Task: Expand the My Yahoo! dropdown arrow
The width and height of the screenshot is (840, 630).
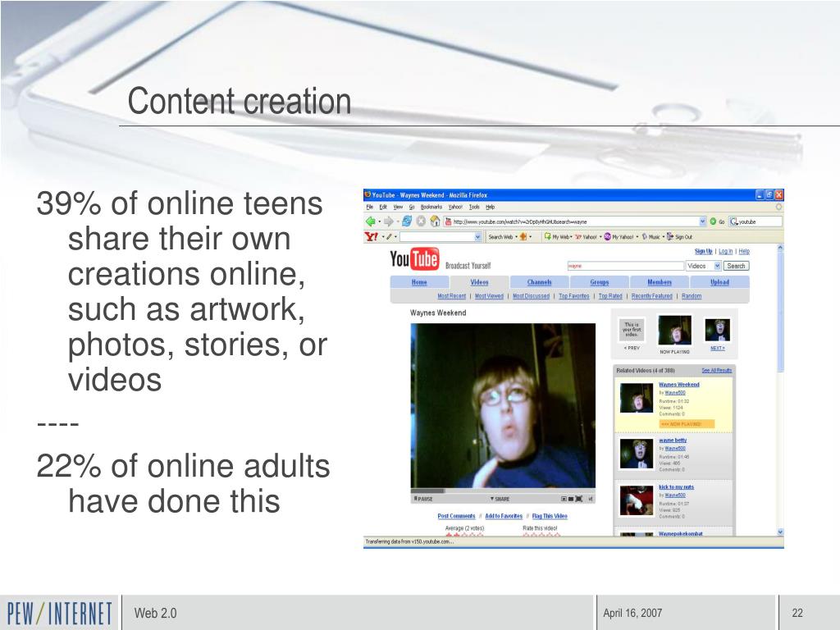Action: coord(637,236)
